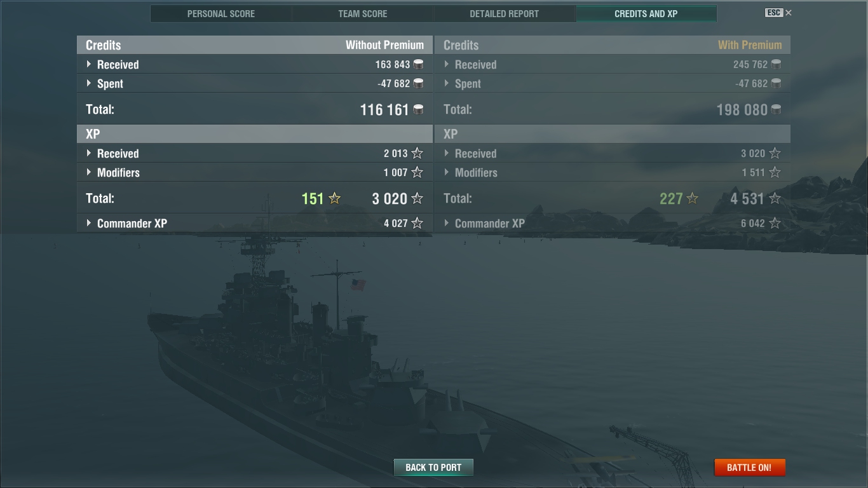Image resolution: width=868 pixels, height=488 pixels.
Task: Open the Detailed Report tab
Action: pyautogui.click(x=505, y=13)
